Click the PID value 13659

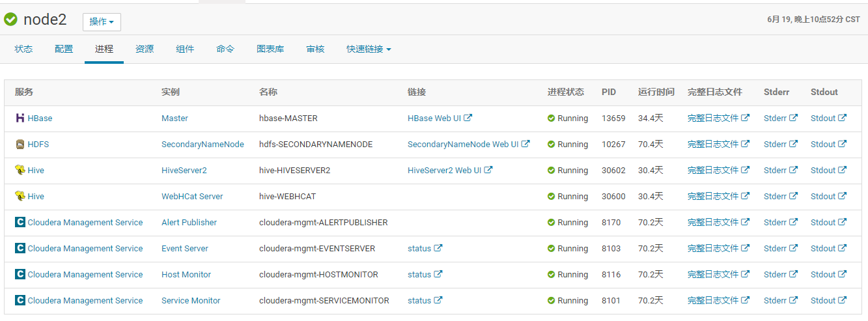pyautogui.click(x=613, y=119)
